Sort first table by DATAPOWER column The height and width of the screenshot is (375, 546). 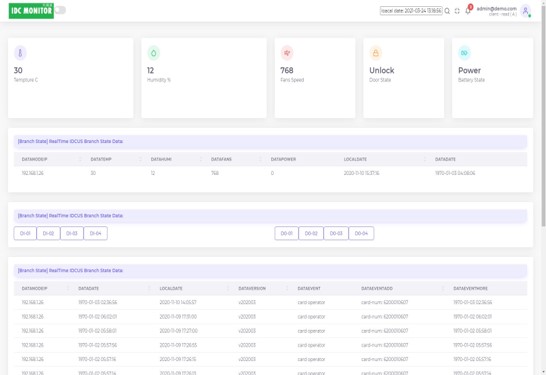click(x=283, y=159)
